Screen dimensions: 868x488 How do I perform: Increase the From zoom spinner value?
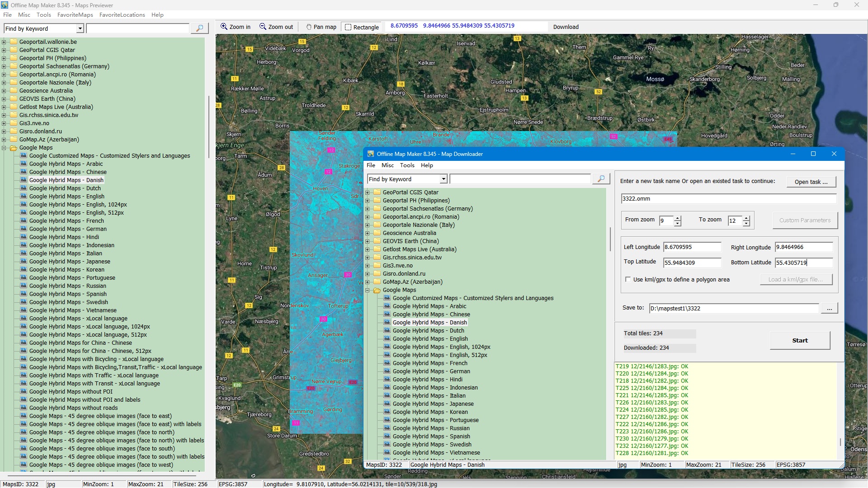pos(677,218)
